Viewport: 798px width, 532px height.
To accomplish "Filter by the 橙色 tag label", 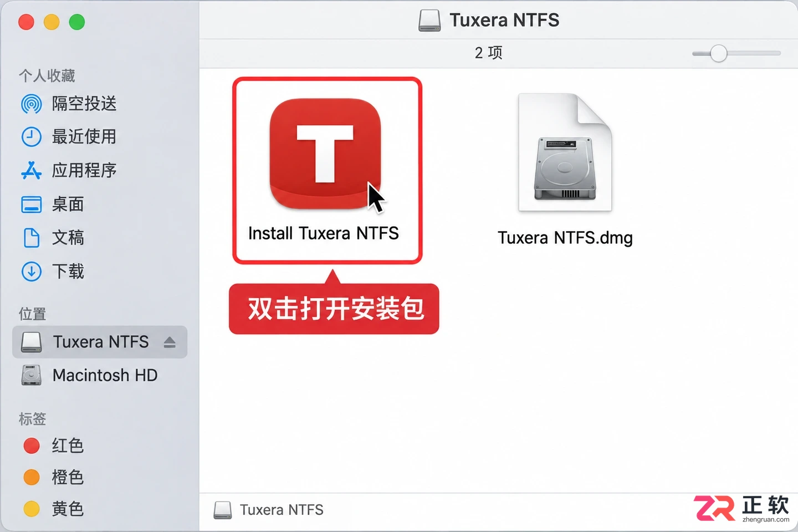I will (x=68, y=477).
